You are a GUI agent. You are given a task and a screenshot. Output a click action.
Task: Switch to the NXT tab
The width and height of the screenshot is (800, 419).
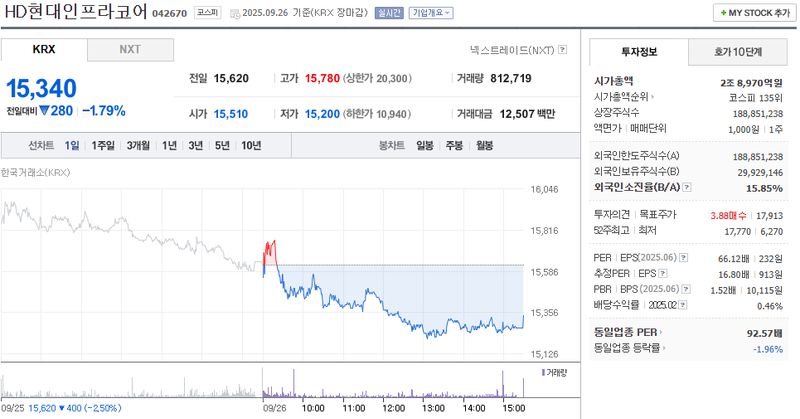click(x=130, y=50)
